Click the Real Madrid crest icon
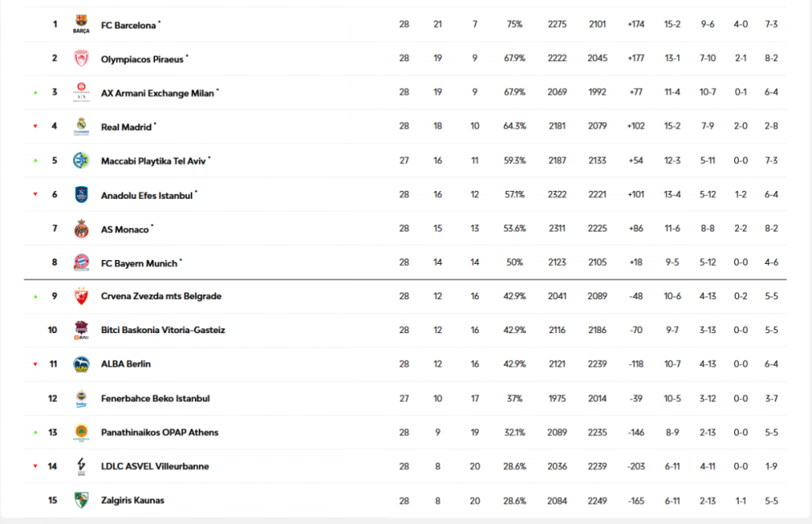 pos(81,126)
